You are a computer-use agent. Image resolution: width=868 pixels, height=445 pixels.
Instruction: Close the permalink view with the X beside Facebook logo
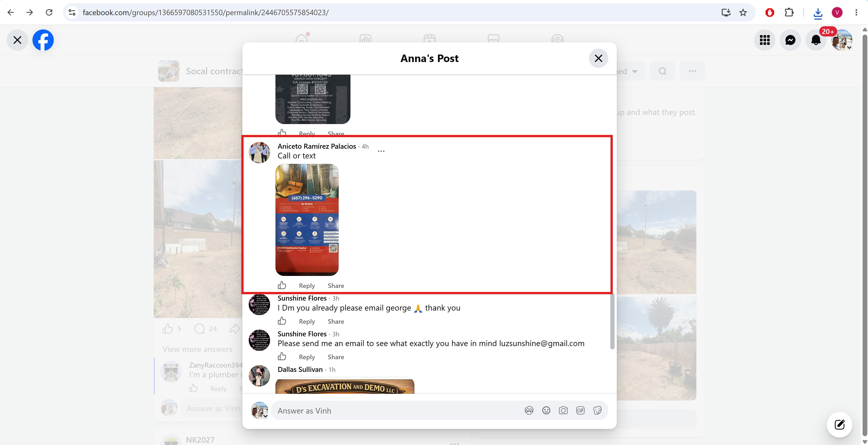17,40
